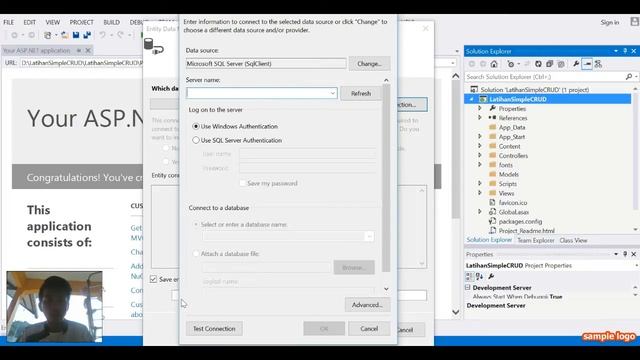
Task: Switch to the Class View tab
Action: [573, 240]
